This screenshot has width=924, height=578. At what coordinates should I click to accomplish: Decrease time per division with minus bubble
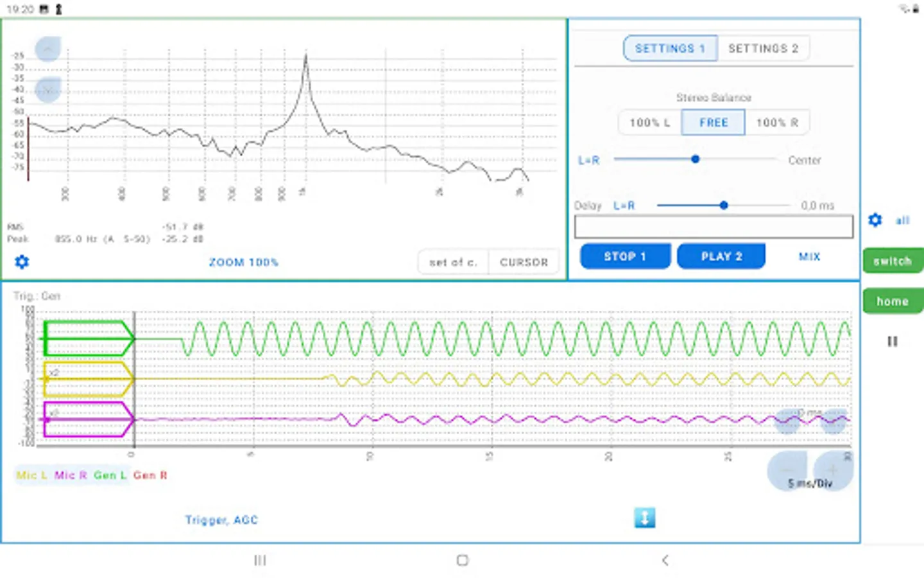click(x=787, y=471)
